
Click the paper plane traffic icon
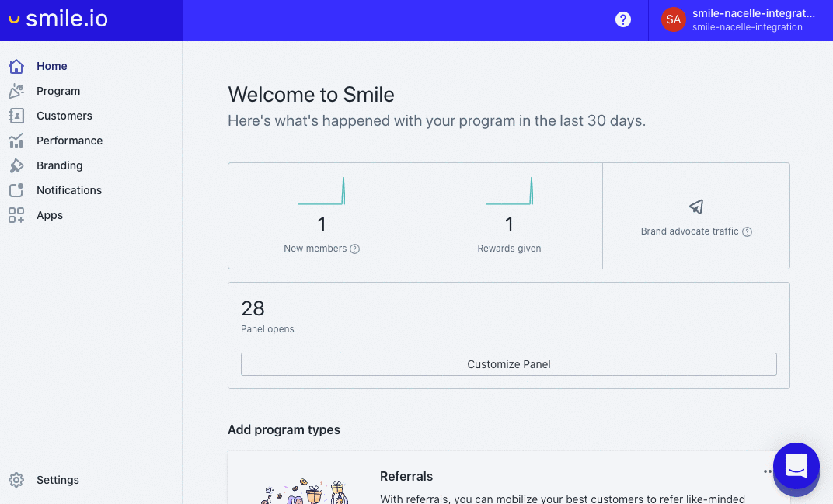(x=696, y=207)
